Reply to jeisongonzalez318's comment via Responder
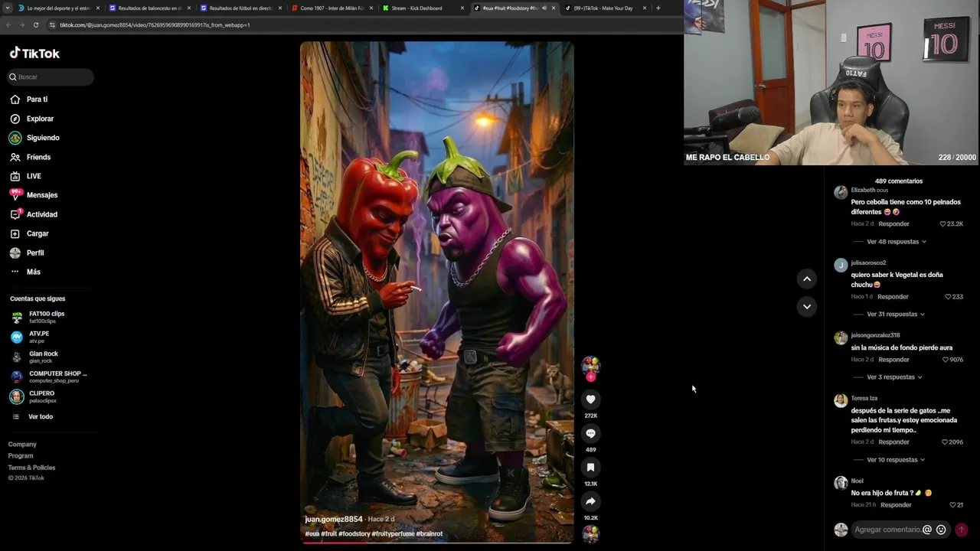980x551 pixels. tap(893, 360)
